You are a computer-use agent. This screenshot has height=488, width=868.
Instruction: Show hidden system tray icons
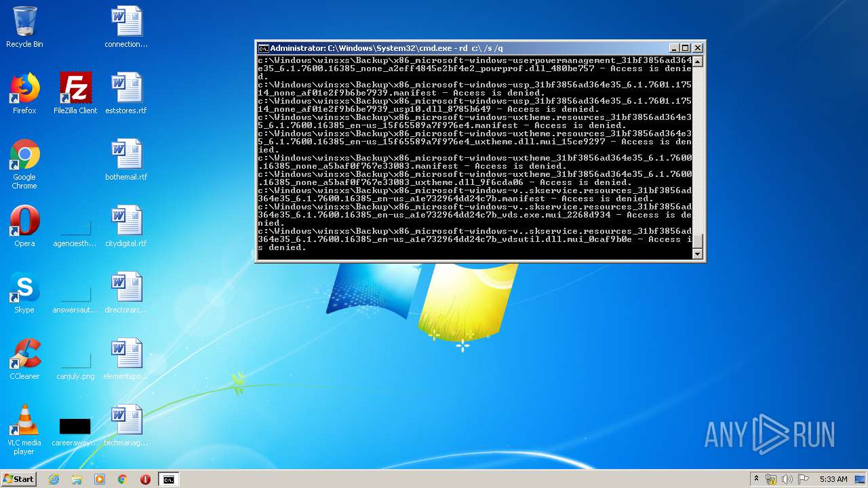point(756,479)
